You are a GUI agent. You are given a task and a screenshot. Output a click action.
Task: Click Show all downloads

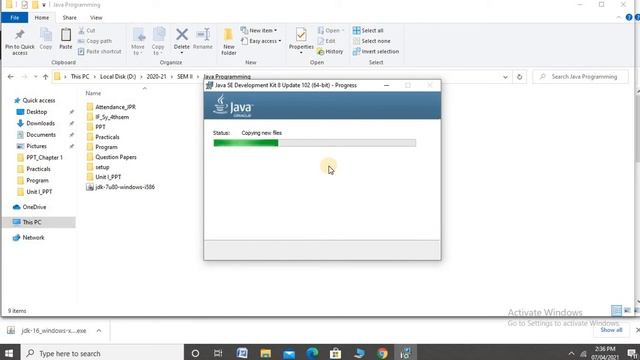(611, 330)
